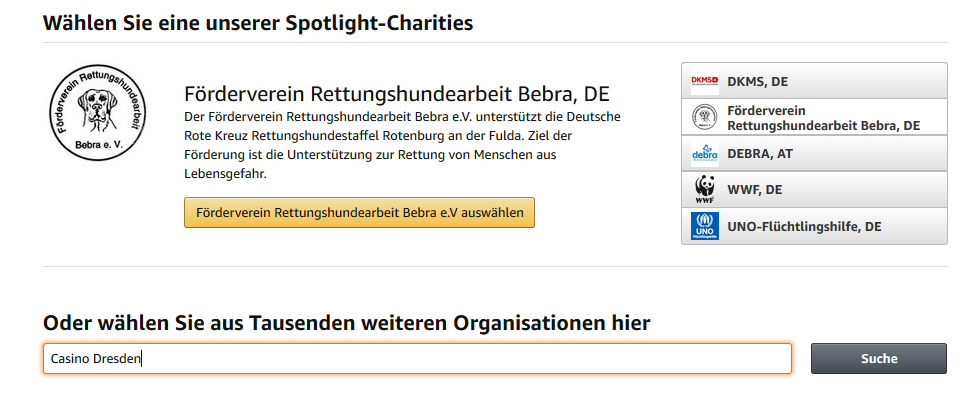Click the debra logo icon

click(704, 154)
